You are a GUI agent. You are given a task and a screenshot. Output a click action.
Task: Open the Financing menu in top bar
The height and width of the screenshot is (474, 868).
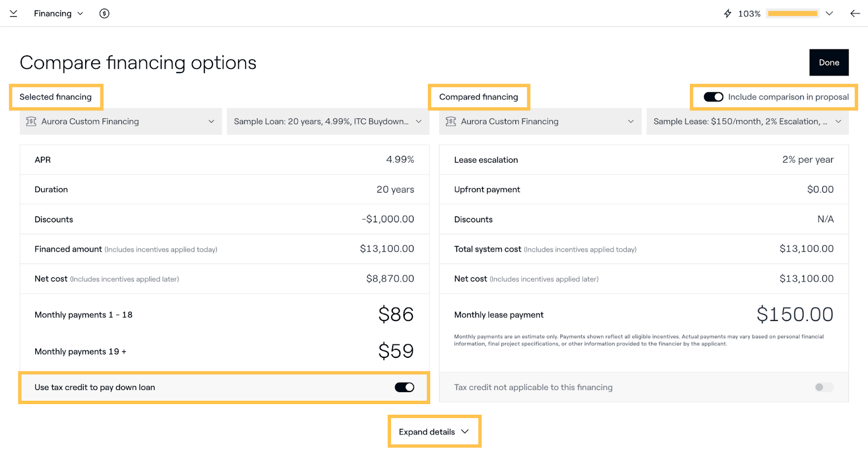[x=58, y=14]
